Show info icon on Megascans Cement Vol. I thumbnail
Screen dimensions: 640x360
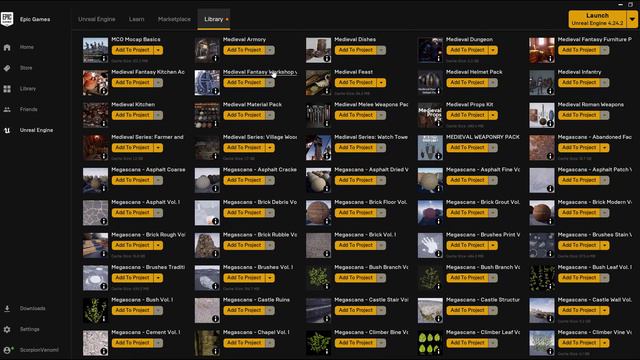coord(104,351)
